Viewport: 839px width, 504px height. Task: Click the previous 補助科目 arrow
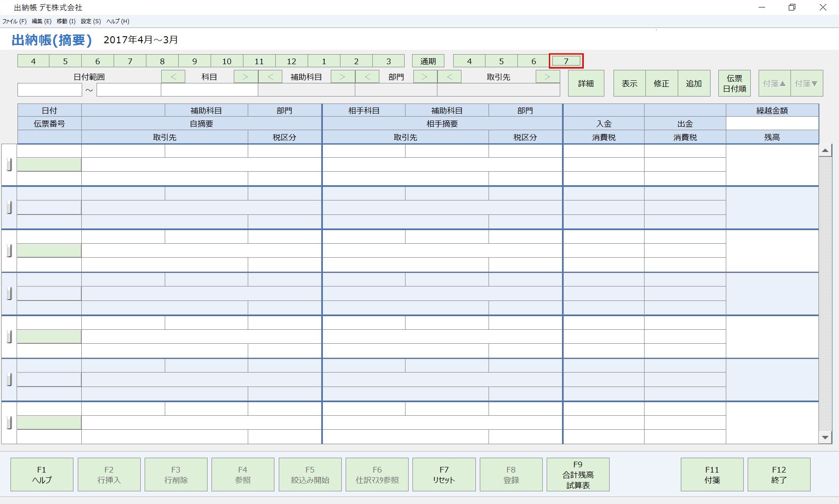(x=270, y=76)
